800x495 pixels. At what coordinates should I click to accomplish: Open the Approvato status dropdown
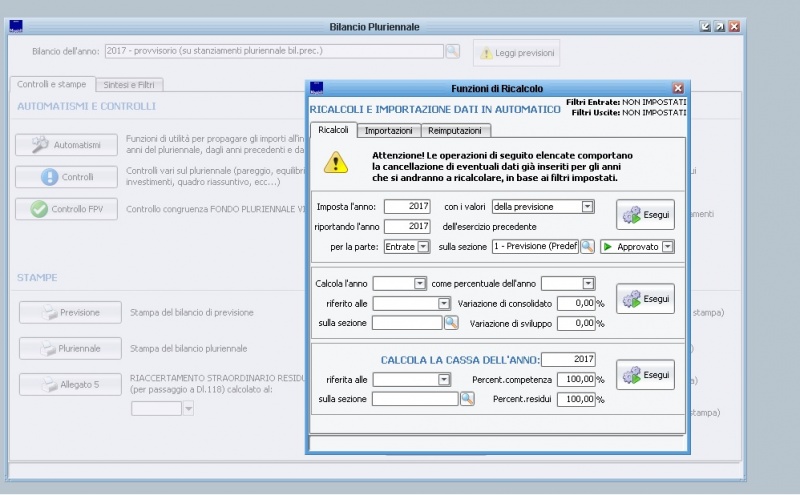click(x=667, y=246)
